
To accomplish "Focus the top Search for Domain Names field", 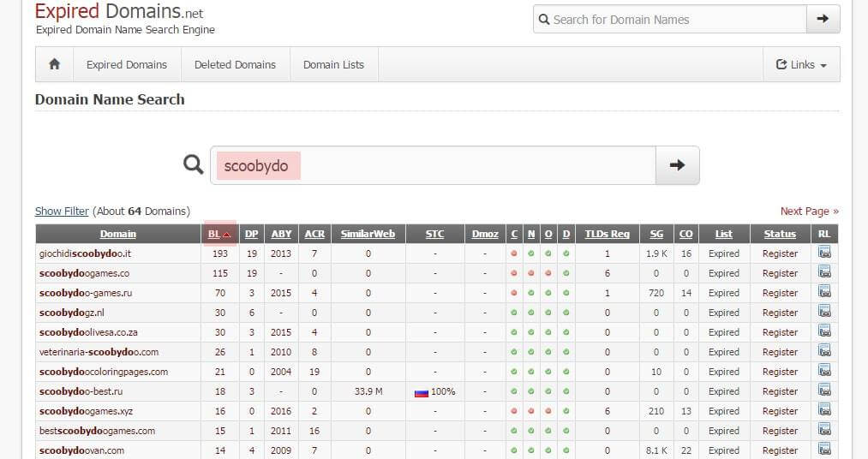I will (x=670, y=20).
